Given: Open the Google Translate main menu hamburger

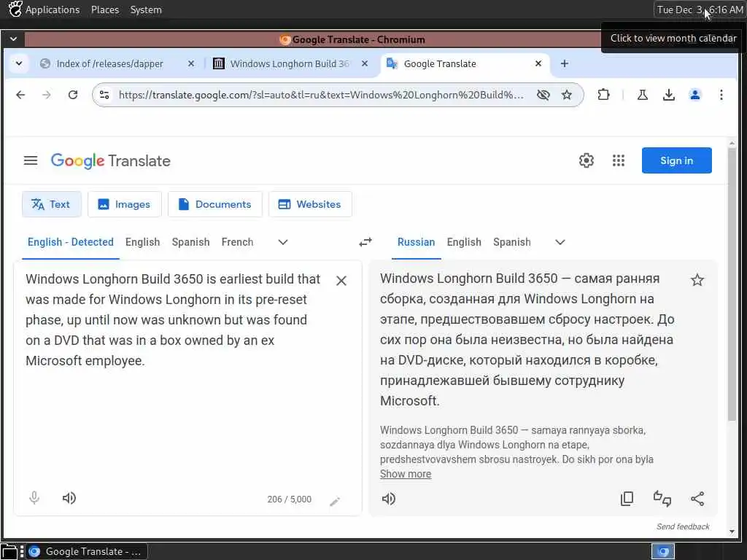Looking at the screenshot, I should (31, 160).
